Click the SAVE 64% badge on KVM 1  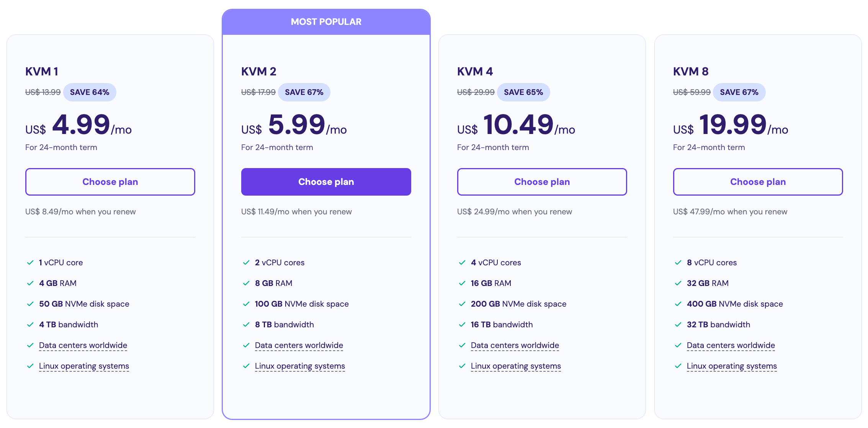[90, 92]
